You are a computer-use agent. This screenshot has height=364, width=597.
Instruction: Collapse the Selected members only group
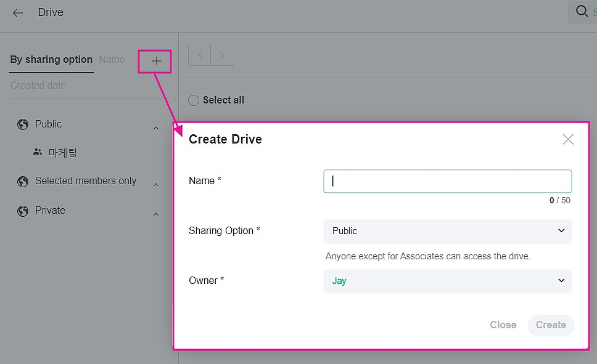(x=156, y=184)
